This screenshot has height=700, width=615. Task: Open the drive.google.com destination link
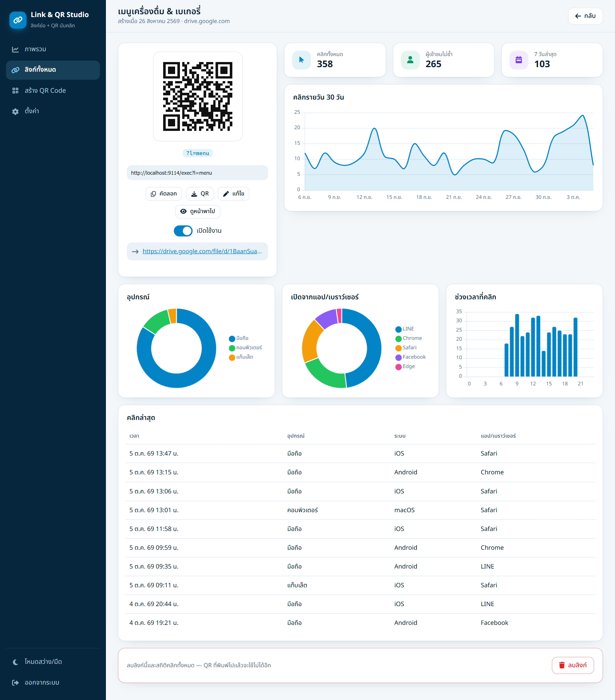coord(202,251)
